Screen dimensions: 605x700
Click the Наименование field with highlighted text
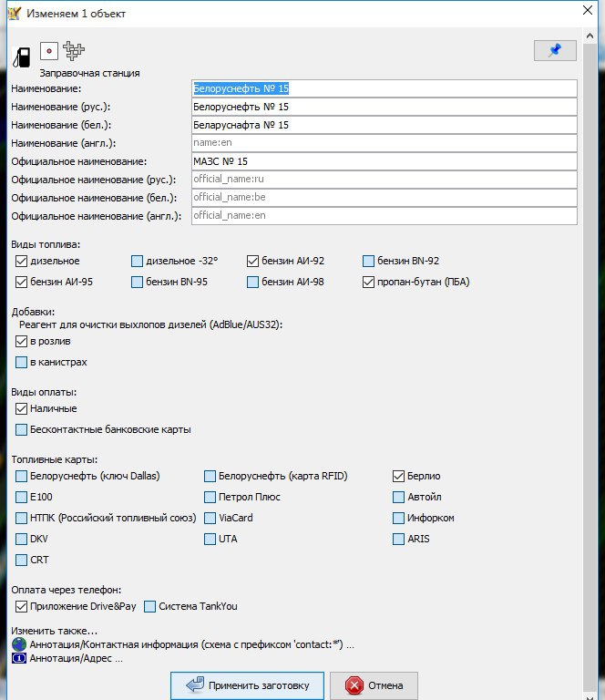[385, 88]
